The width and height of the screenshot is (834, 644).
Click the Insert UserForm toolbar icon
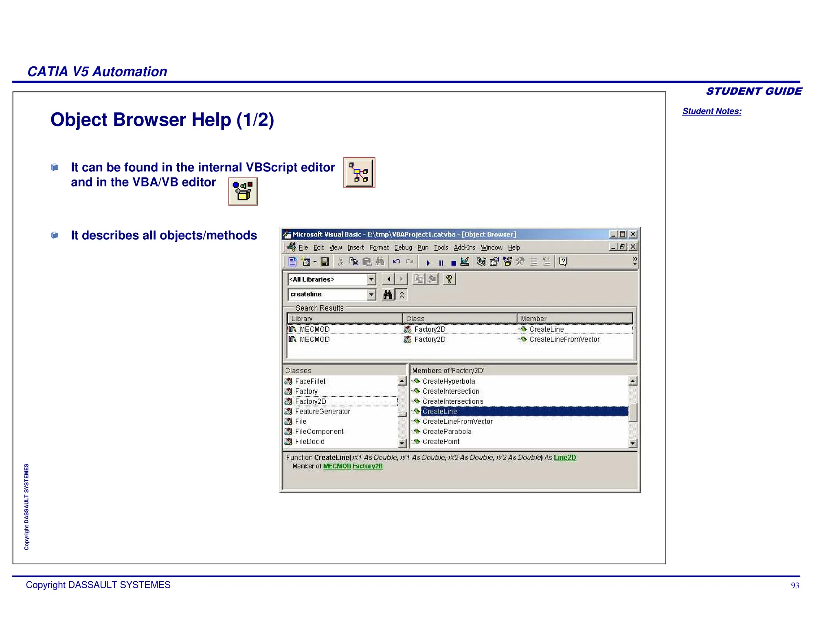coord(305,261)
